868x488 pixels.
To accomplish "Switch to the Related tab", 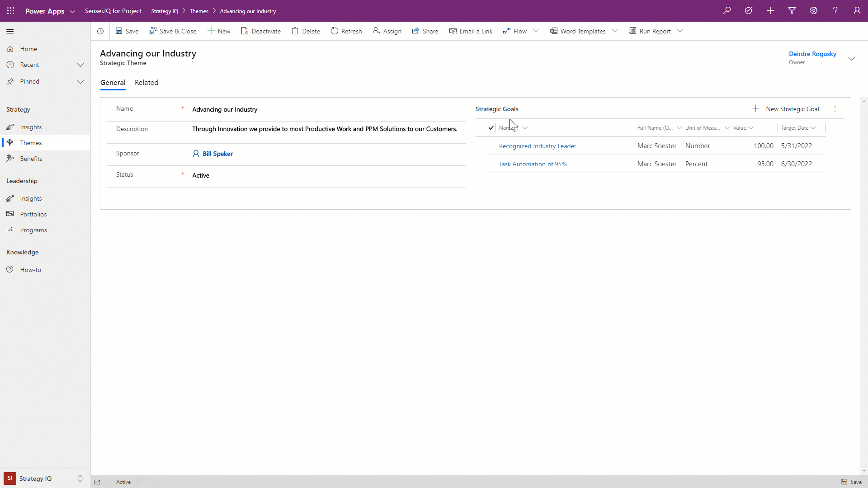I will coord(146,82).
